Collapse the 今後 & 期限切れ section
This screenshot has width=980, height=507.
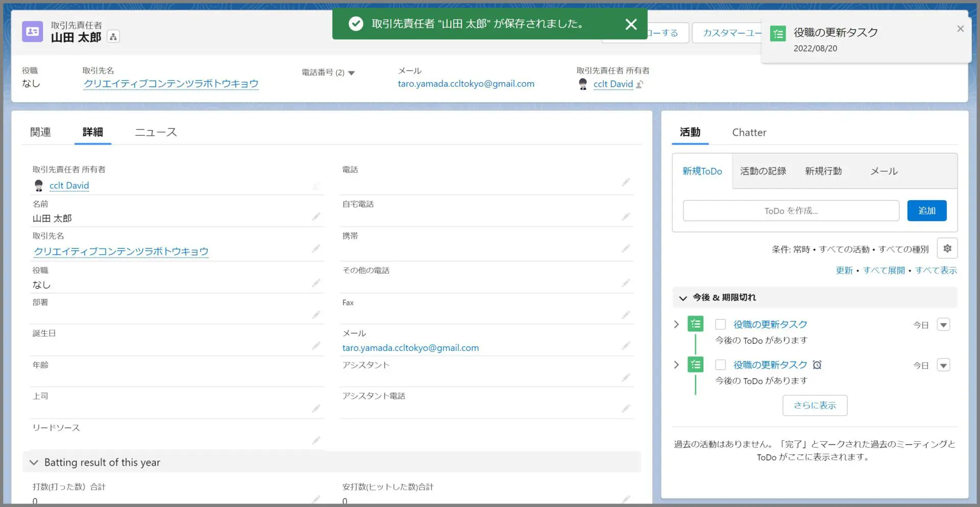(683, 298)
